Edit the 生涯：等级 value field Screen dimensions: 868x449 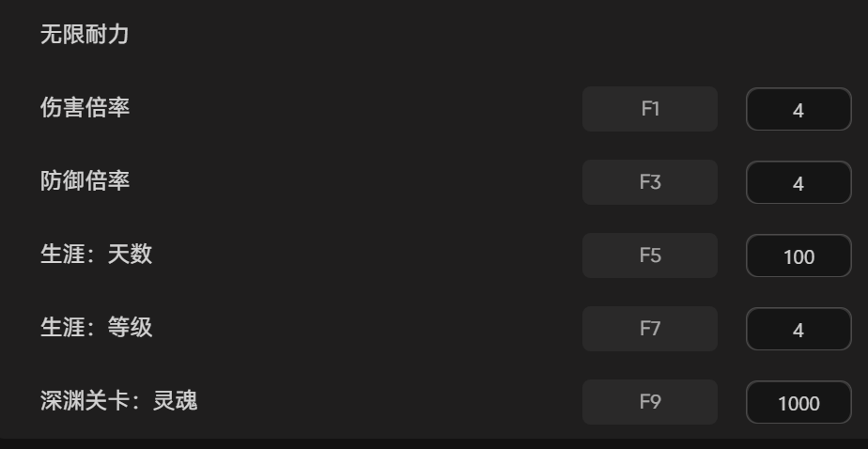point(798,330)
